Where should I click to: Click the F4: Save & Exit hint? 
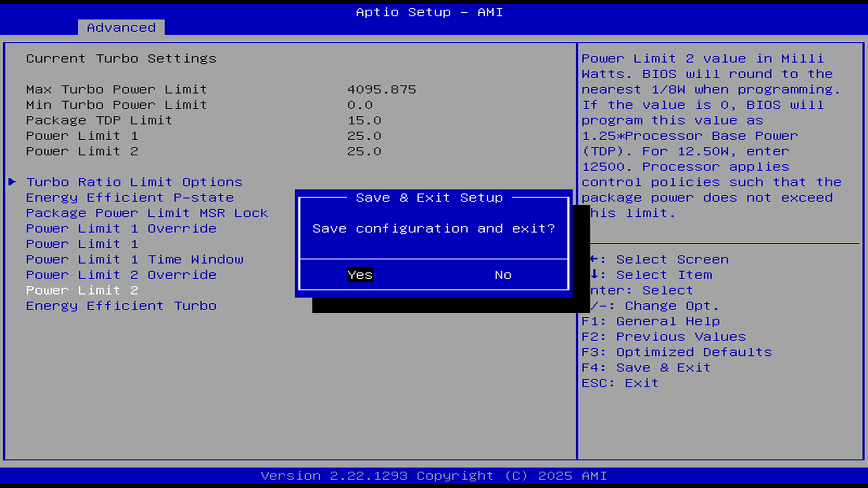tap(646, 367)
